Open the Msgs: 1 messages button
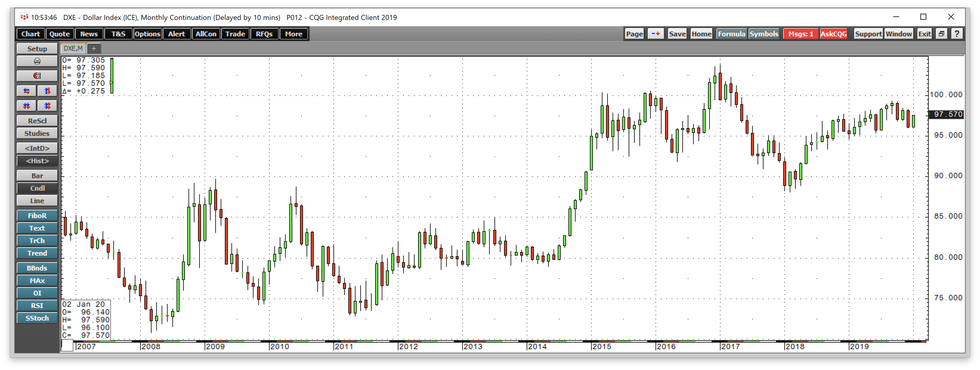Viewport: 980px width, 370px height. 800,34
